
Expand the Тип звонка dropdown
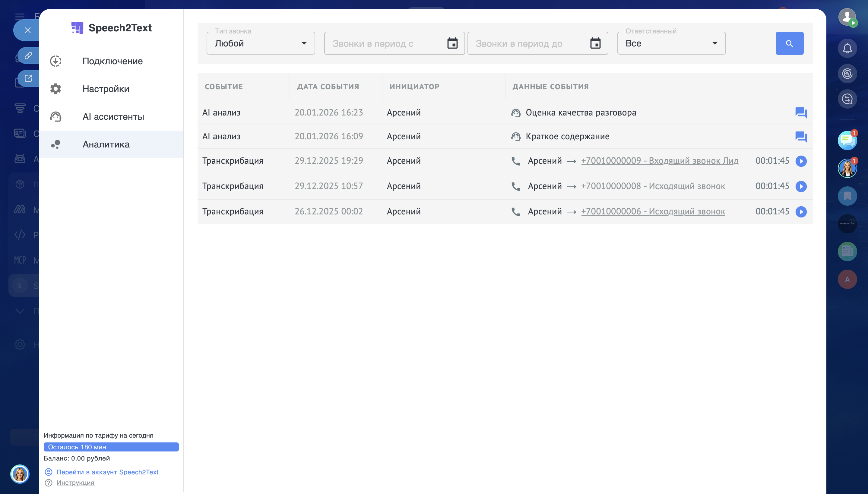(x=261, y=43)
